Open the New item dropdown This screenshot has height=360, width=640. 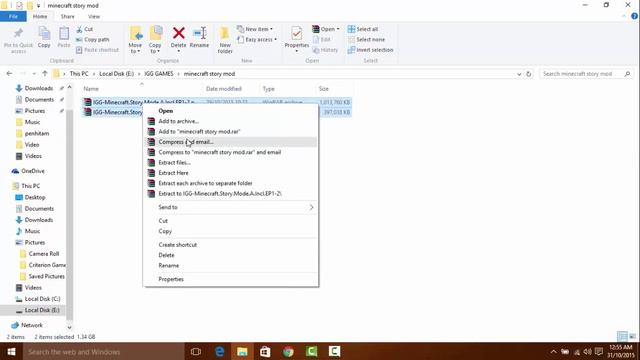pos(255,29)
